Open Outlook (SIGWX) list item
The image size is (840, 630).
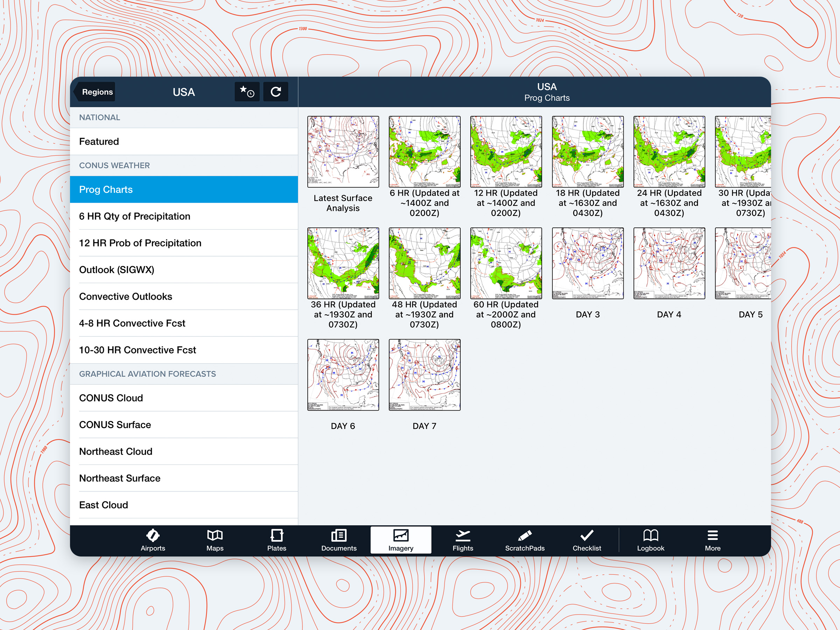184,269
